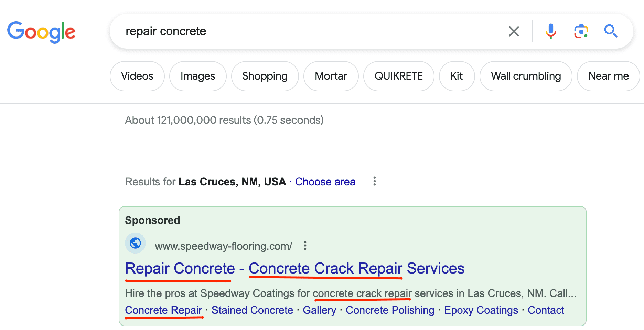Start a voice search with the microphone
Viewport: 644px width, 330px height.
pyautogui.click(x=550, y=31)
